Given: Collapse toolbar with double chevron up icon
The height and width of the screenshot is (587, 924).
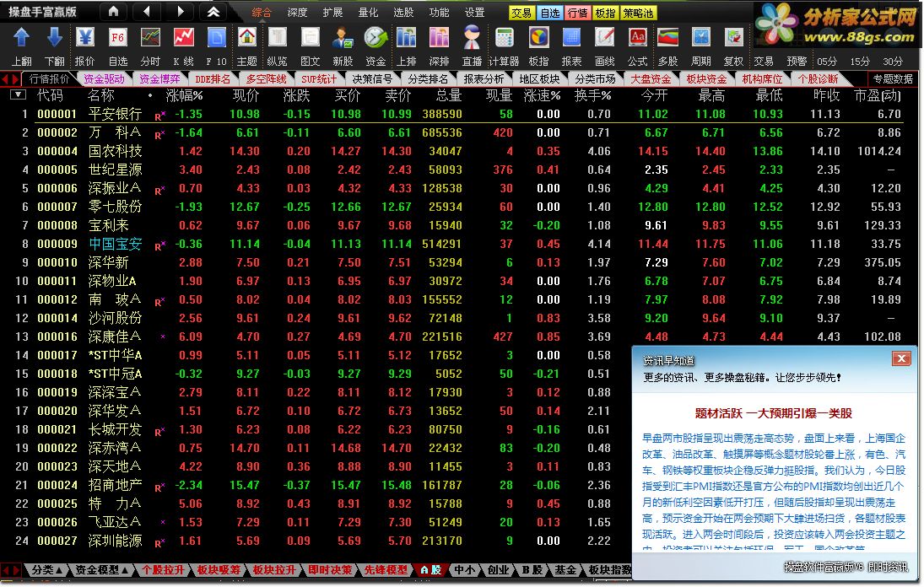Looking at the screenshot, I should click(x=213, y=11).
